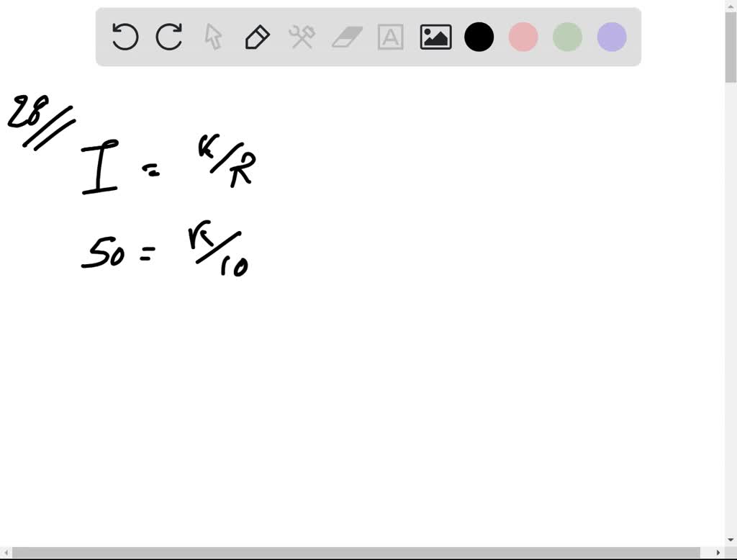Pick the purple color swatch
Screen dimensions: 737x560
click(x=610, y=37)
